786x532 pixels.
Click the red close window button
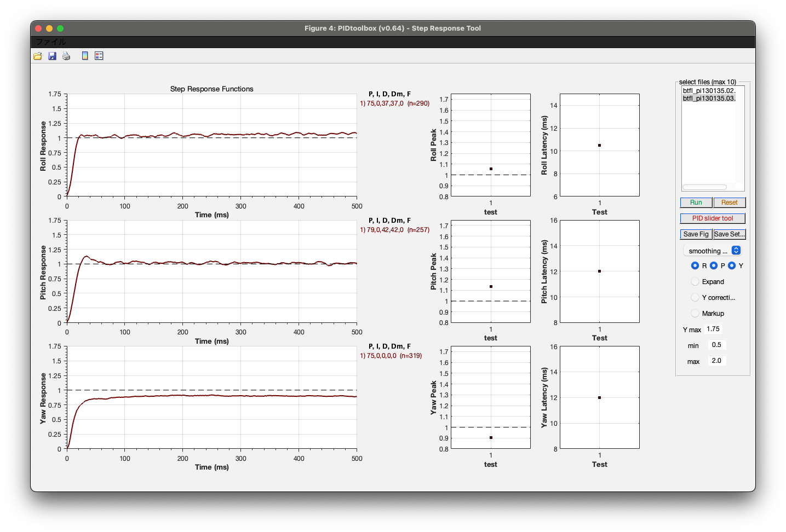tap(38, 28)
